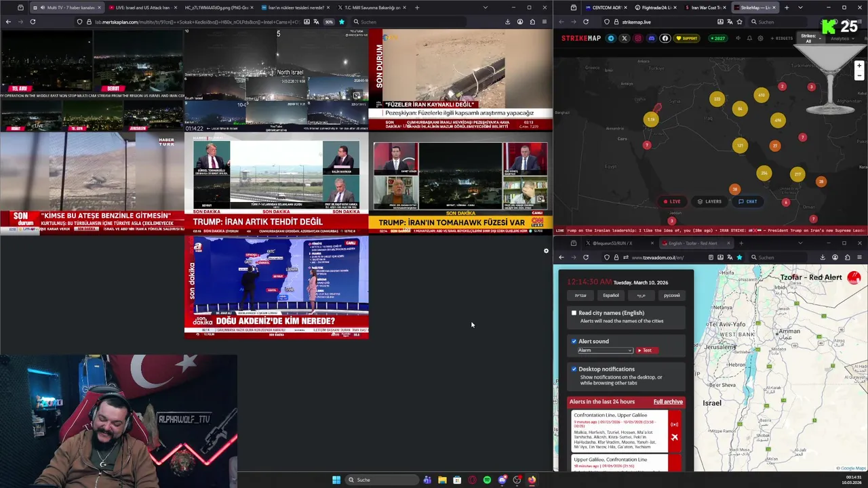Switch to Iran War Cost Tracker tab

705,7
